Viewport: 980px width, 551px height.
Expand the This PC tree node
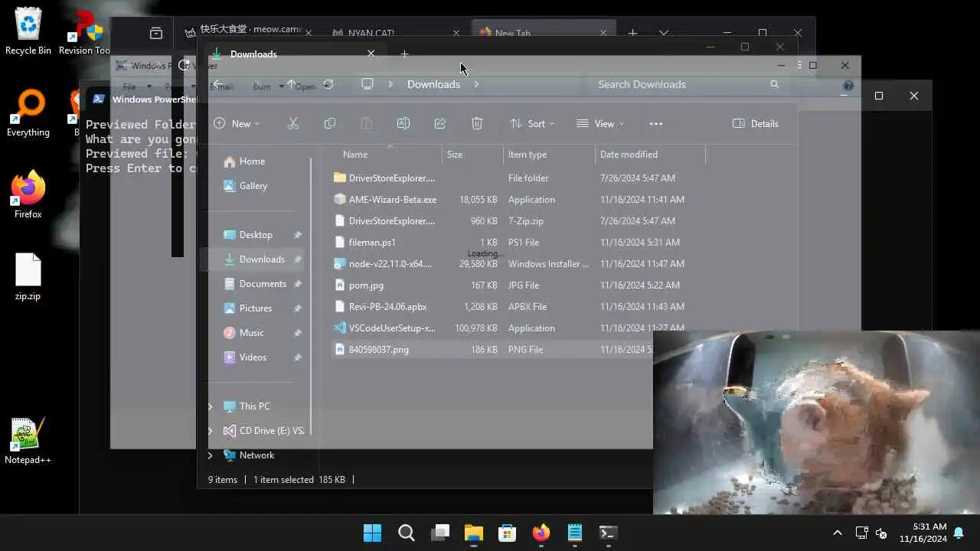211,406
